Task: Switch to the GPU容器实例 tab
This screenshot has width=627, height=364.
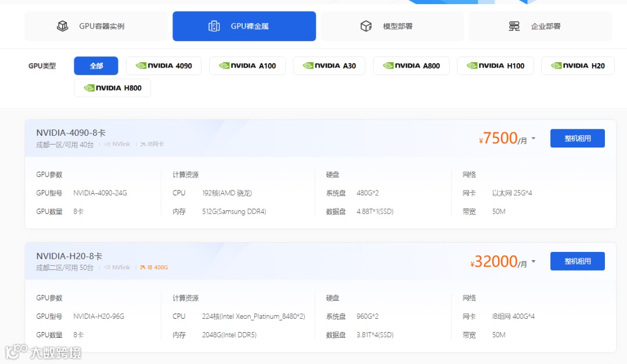Action: tap(96, 26)
